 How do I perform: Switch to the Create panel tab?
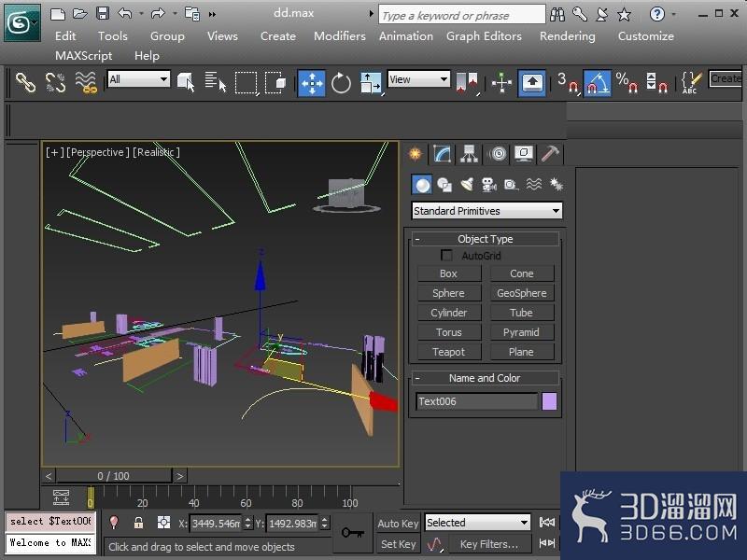click(416, 154)
